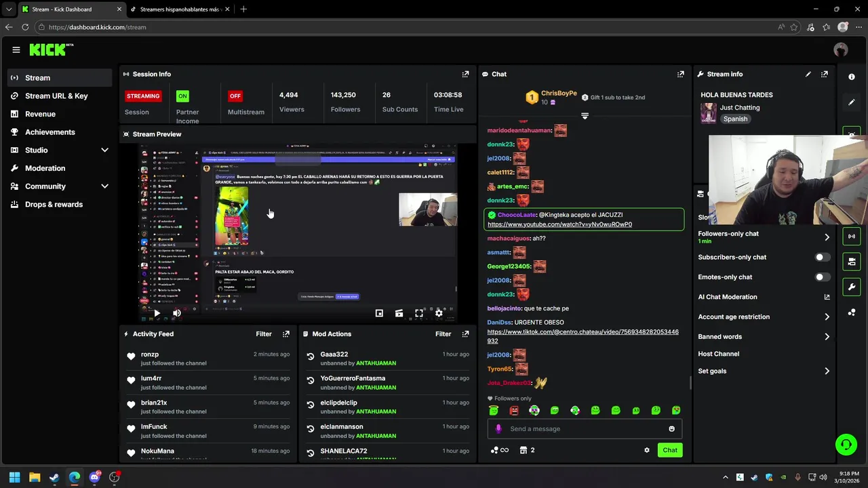Expand Account age restriction settings
868x488 pixels.
(827, 317)
